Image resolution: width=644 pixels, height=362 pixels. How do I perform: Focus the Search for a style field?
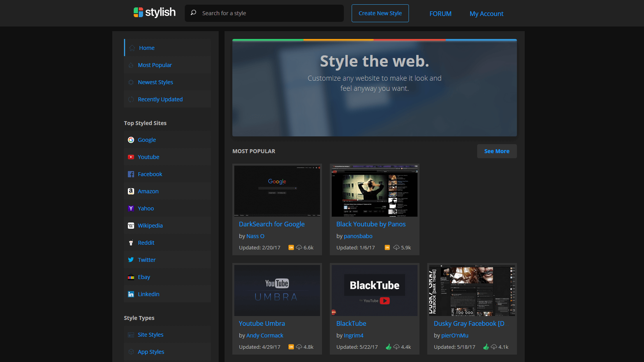pos(264,13)
